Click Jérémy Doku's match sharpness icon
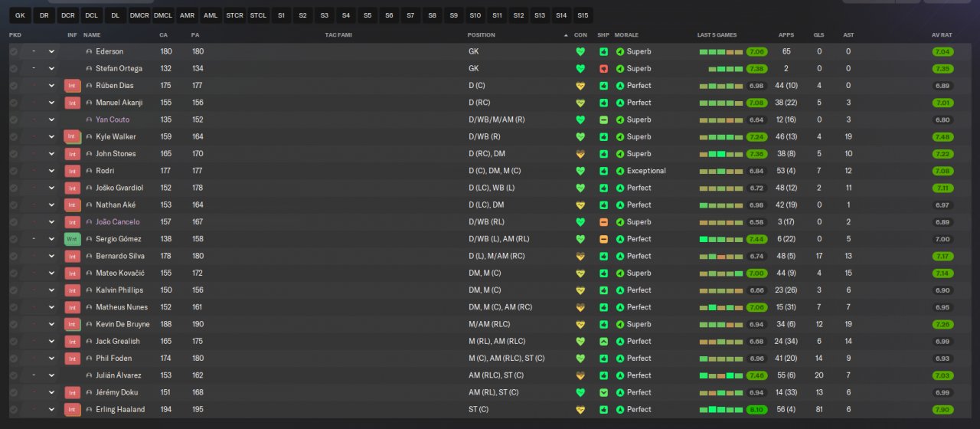 603,392
